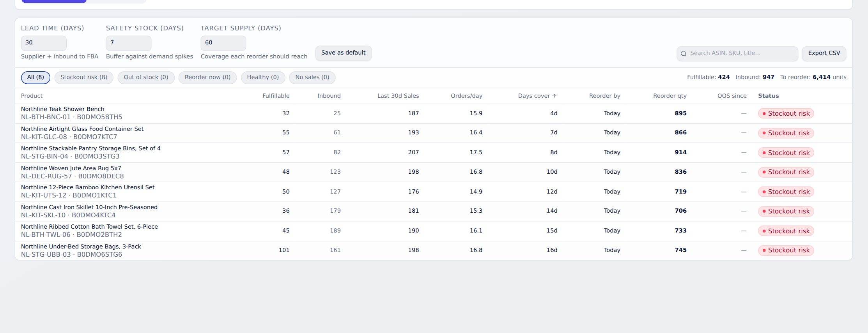Click SKU NL-DEC-RUG-57 · B0DMO8DEC8
This screenshot has height=333, width=868.
pos(72,176)
